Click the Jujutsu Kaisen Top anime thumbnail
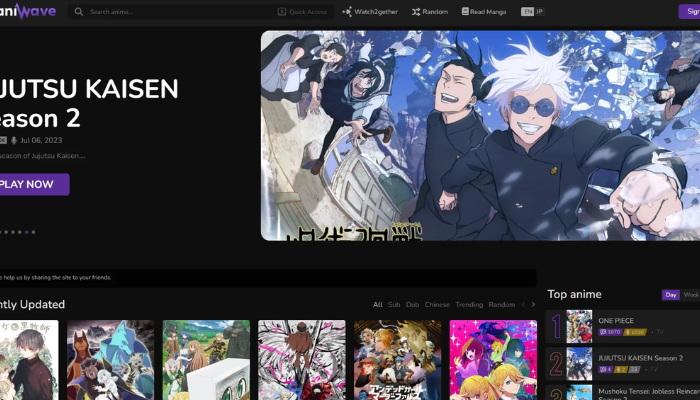The image size is (700, 400). click(x=579, y=364)
